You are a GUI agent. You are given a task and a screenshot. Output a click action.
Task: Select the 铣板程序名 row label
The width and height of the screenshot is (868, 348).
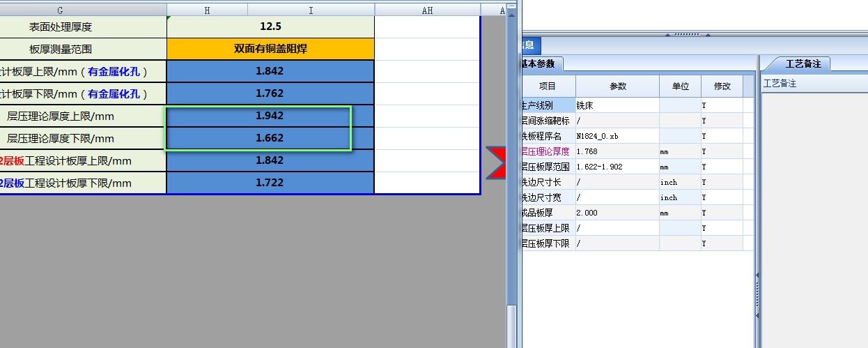pyautogui.click(x=548, y=136)
